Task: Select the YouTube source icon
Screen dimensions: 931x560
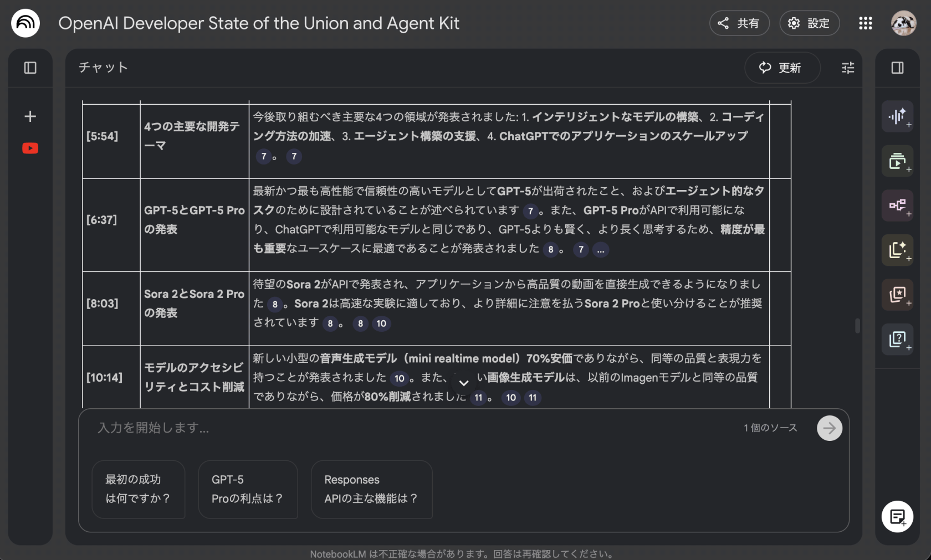Action: [30, 148]
